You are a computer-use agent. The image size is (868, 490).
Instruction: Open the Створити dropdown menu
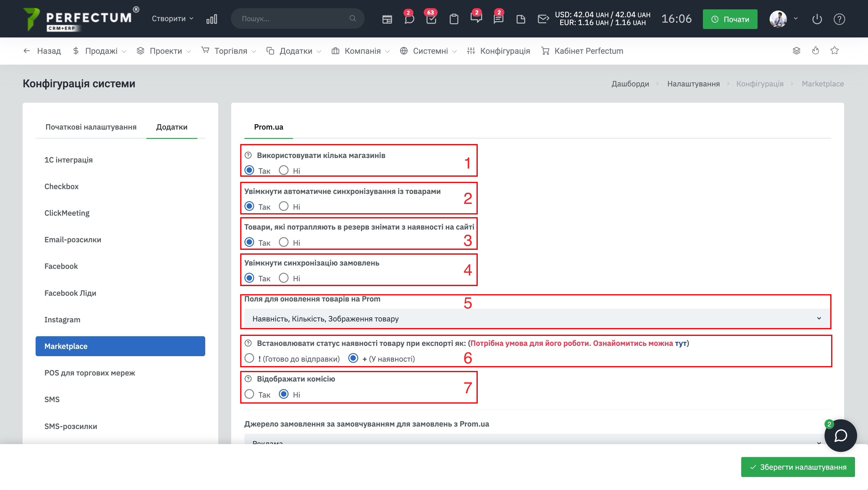(172, 18)
